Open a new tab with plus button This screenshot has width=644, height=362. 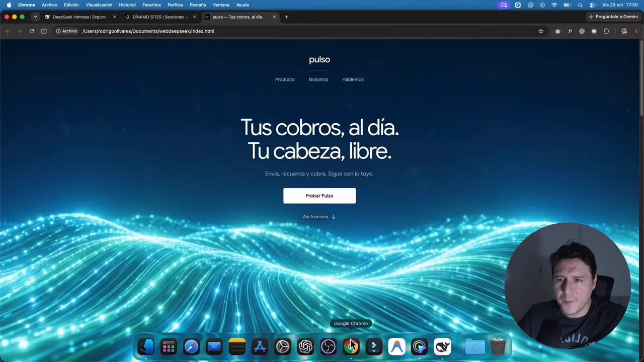286,17
